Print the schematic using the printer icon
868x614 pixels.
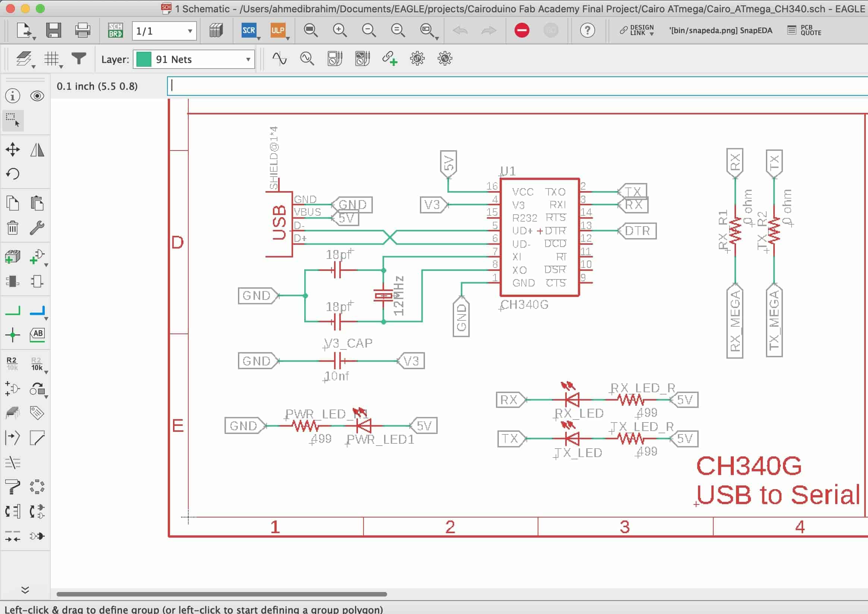[x=82, y=30]
